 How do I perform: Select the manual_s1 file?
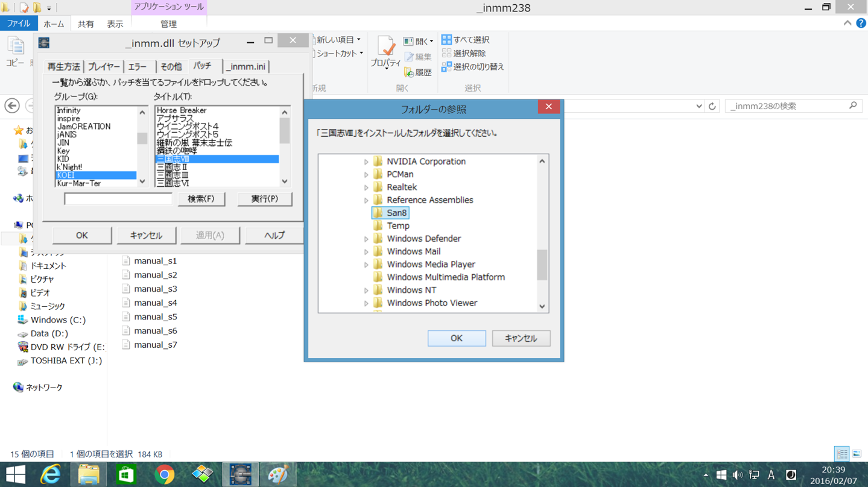149,261
